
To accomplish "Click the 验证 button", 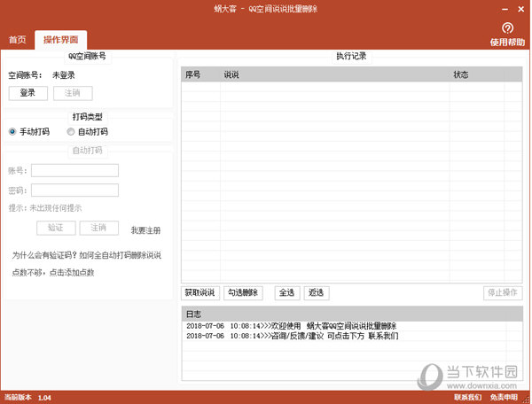I will 56,228.
